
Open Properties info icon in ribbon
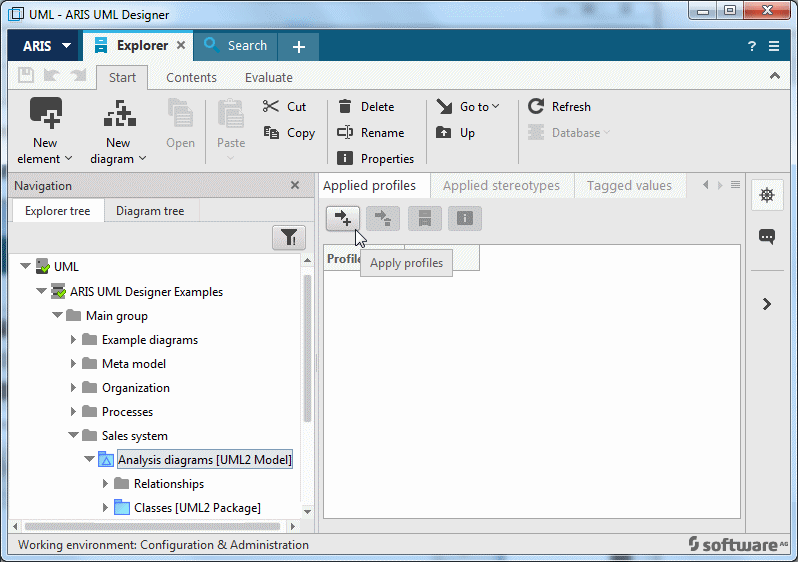(x=345, y=158)
